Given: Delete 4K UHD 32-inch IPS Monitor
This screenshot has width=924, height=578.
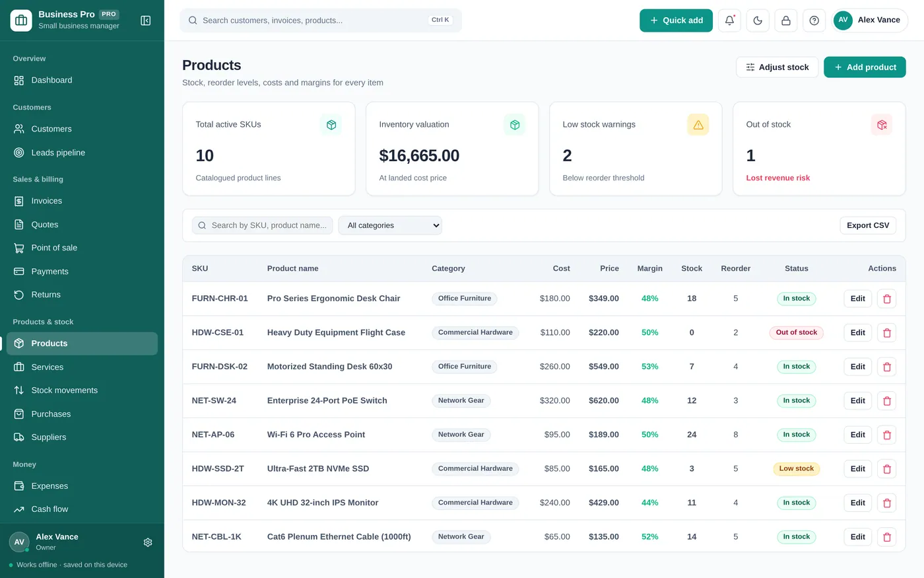Looking at the screenshot, I should 886,503.
